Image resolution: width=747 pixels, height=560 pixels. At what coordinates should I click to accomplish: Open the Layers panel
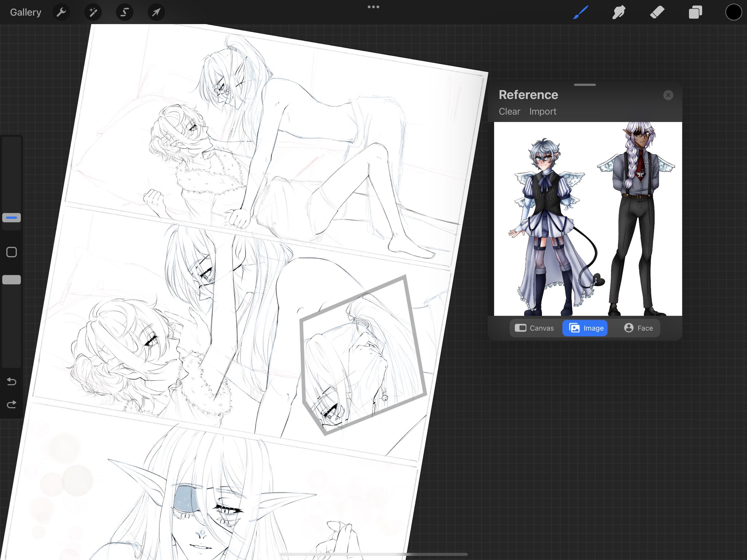coord(695,12)
